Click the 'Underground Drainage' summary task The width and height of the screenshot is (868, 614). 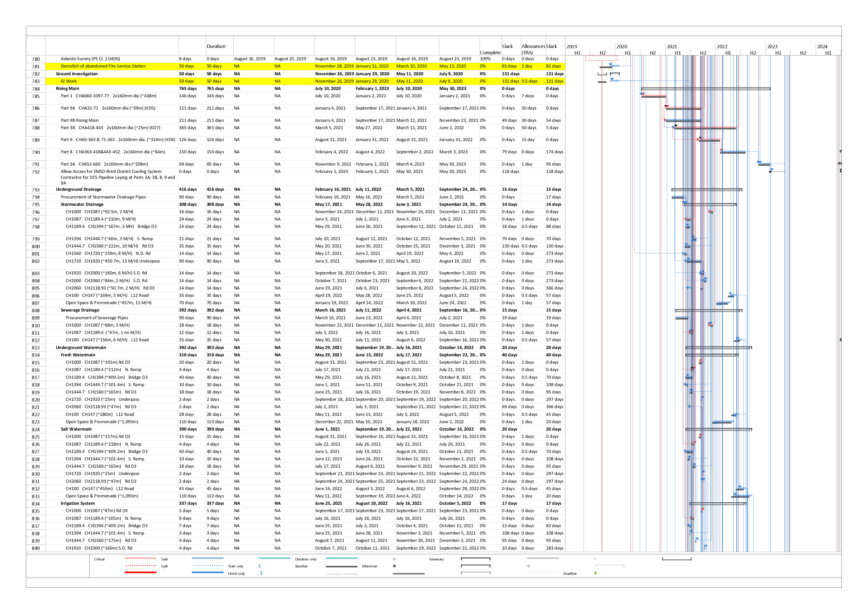(79, 189)
